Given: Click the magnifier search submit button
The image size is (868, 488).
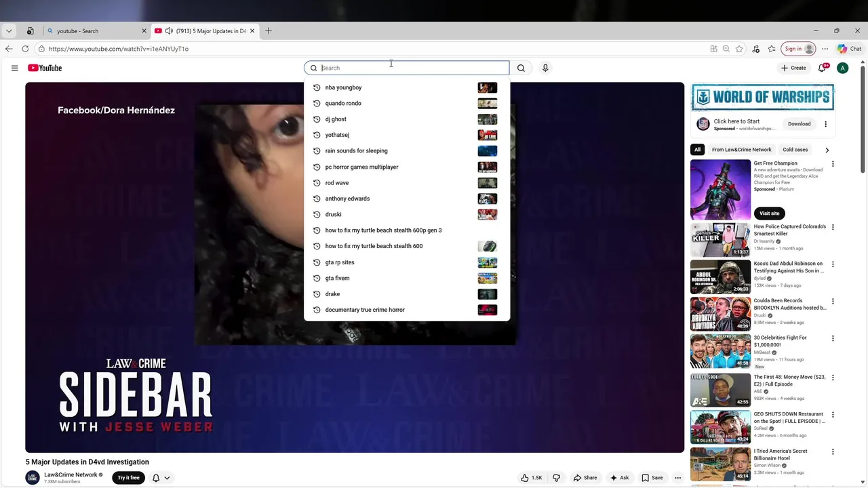Looking at the screenshot, I should (521, 68).
